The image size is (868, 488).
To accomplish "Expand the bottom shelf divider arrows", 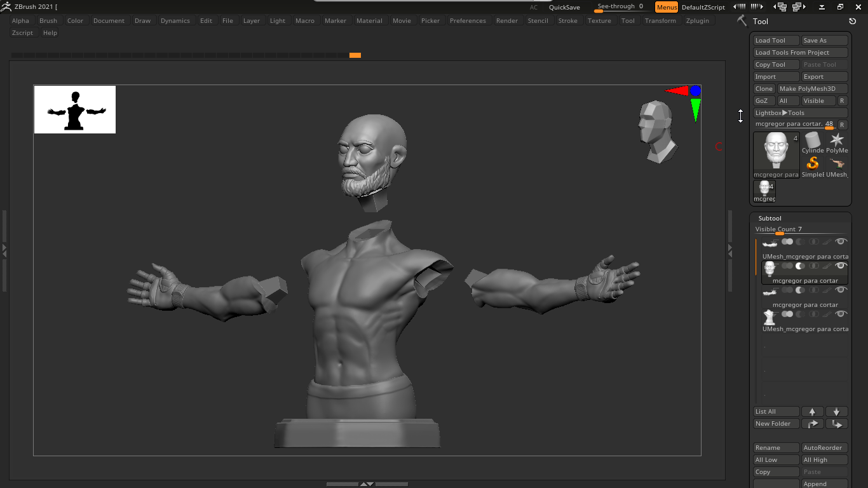I will point(367,484).
